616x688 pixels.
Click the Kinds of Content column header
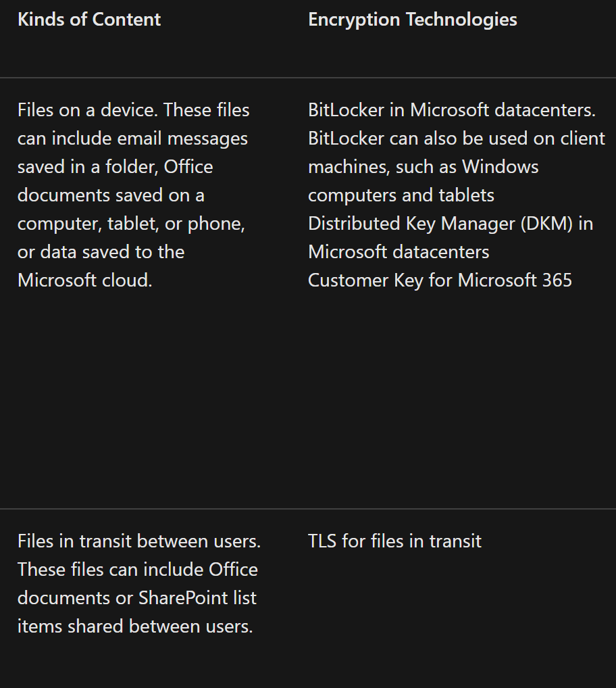coord(89,20)
